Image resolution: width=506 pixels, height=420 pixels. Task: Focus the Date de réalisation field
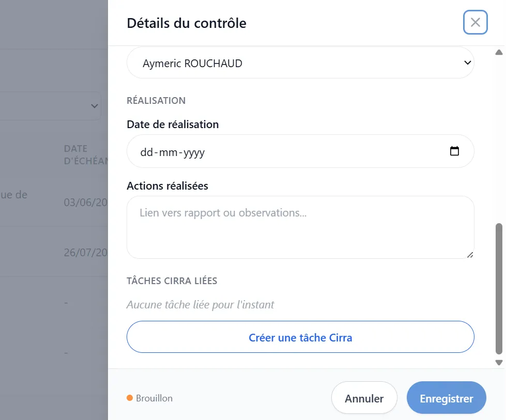click(x=300, y=151)
